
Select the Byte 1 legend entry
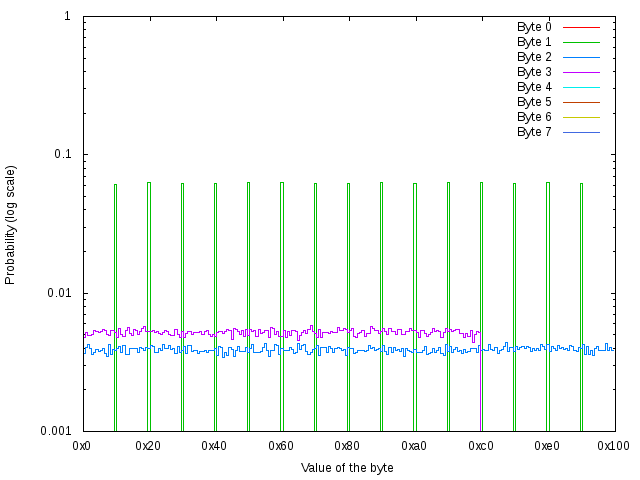coord(534,42)
